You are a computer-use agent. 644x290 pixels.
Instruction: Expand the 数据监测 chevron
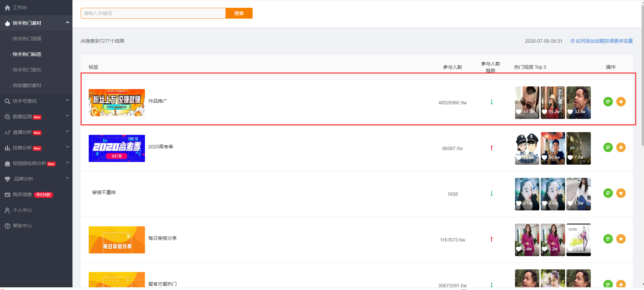(67, 116)
